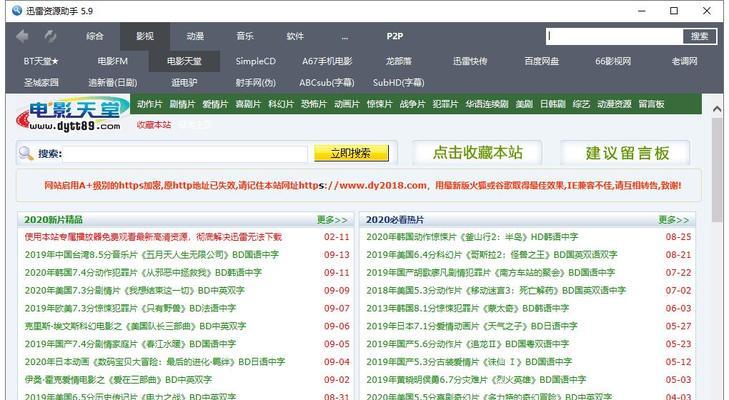Open 战争片 in green nav bar
This screenshot has width=729, height=400.
(412, 104)
